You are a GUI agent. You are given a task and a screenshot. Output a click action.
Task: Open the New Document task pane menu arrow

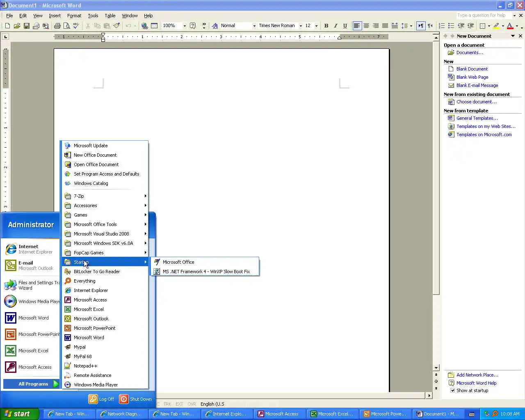click(513, 36)
